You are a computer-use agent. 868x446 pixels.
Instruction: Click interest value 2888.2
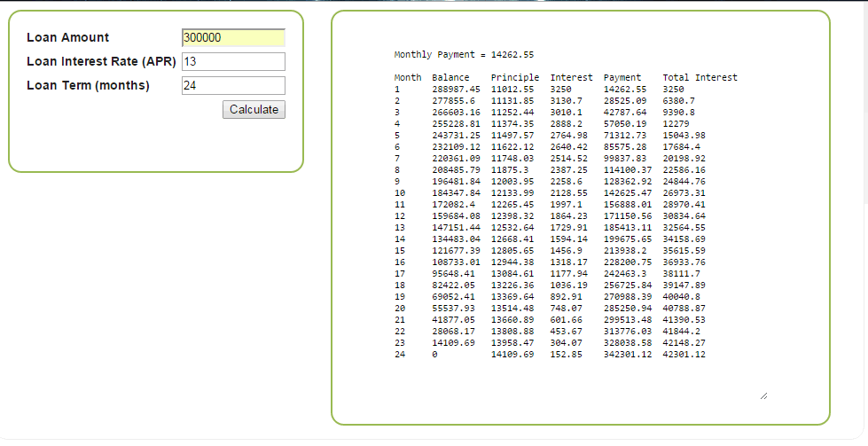click(x=567, y=124)
